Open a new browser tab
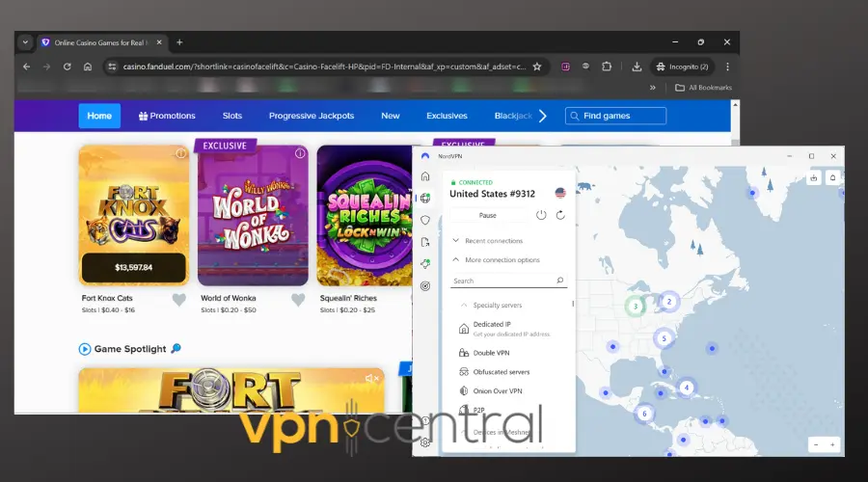Image resolution: width=868 pixels, height=482 pixels. point(179,42)
